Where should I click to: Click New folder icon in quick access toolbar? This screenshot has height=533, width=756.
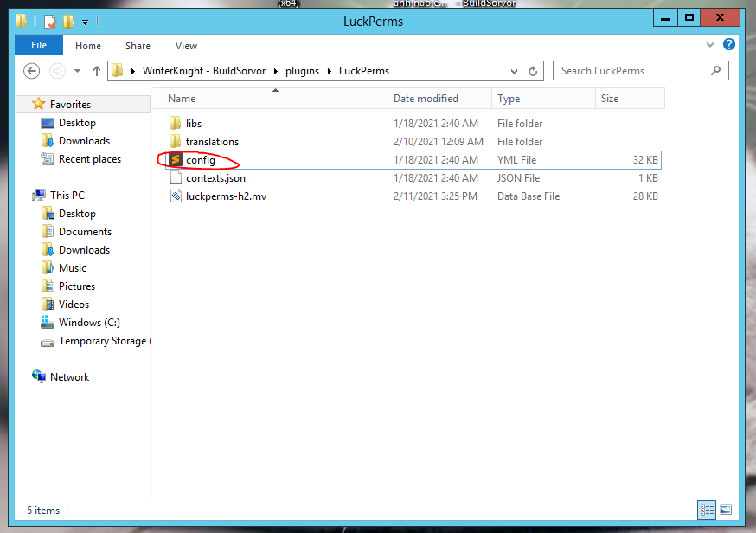pos(69,22)
